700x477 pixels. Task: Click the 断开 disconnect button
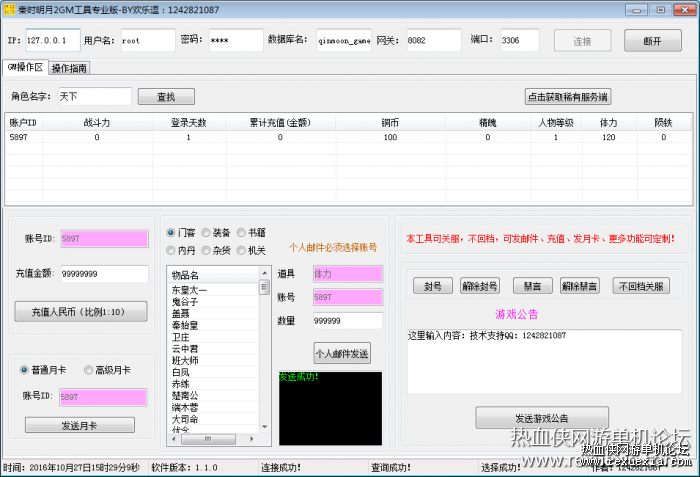652,41
